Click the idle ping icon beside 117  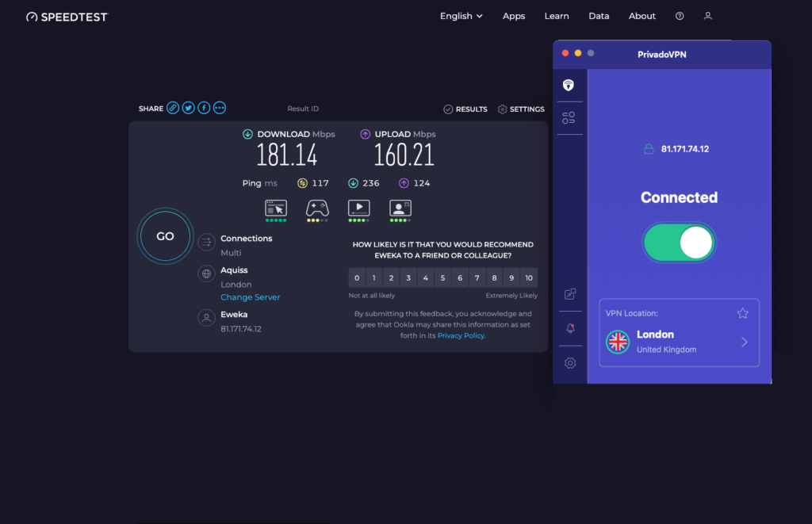302,183
